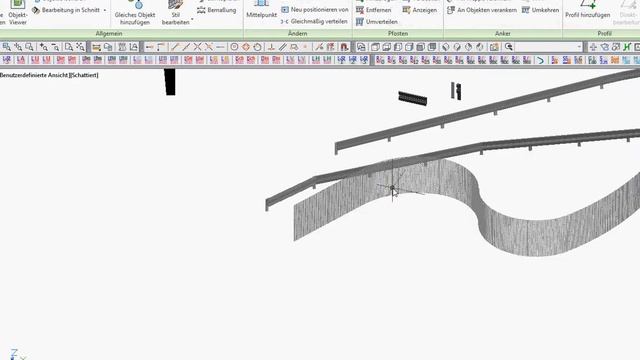Click Profil hinzufügen
Screen dimensions: 640x360
pyautogui.click(x=588, y=10)
